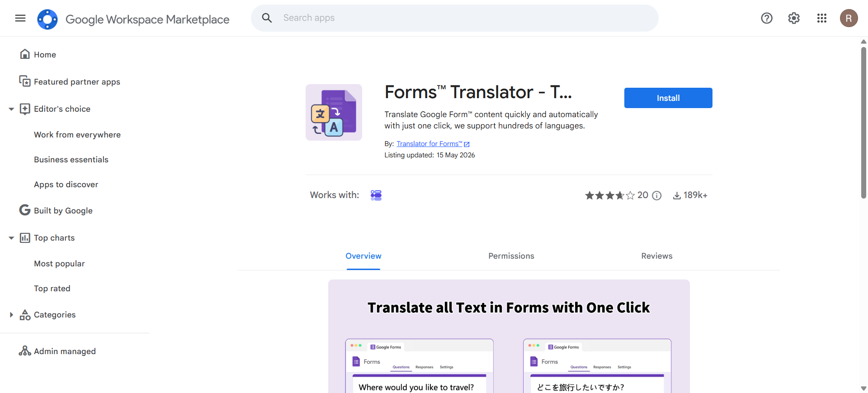Click the Featured partner apps star icon
The image size is (868, 393).
25,81
